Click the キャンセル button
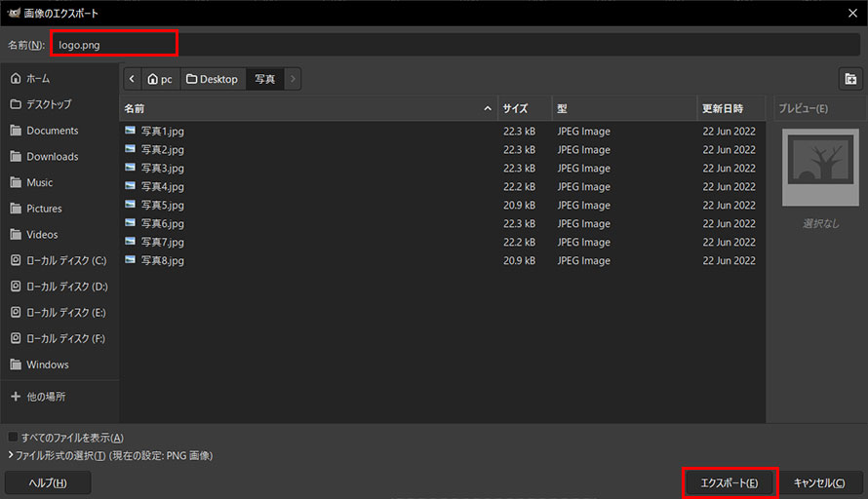The height and width of the screenshot is (499, 868). pos(819,483)
